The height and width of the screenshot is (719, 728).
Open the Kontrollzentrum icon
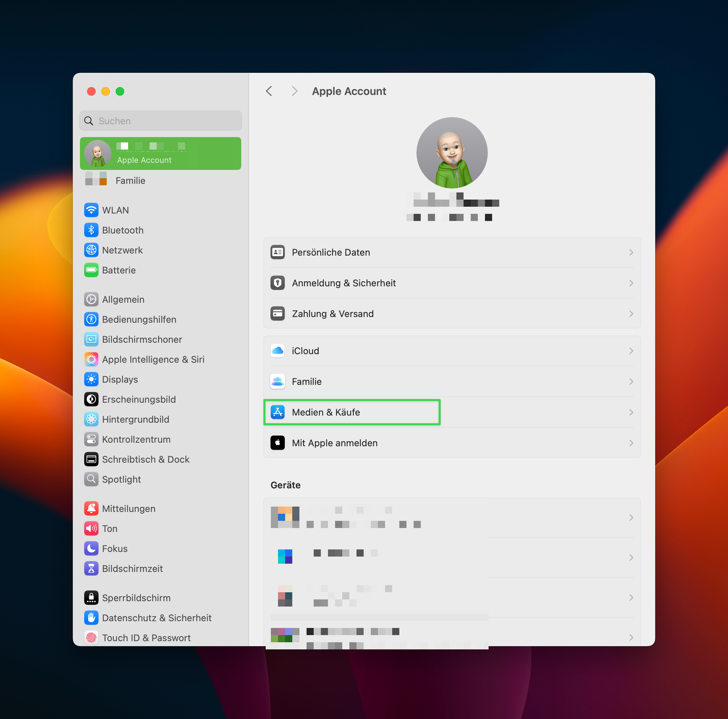91,439
